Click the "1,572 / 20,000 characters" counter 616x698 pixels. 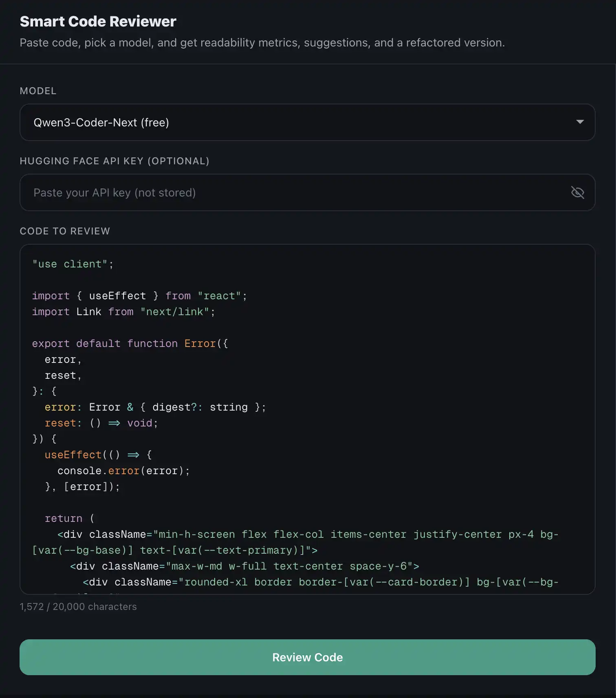point(78,607)
